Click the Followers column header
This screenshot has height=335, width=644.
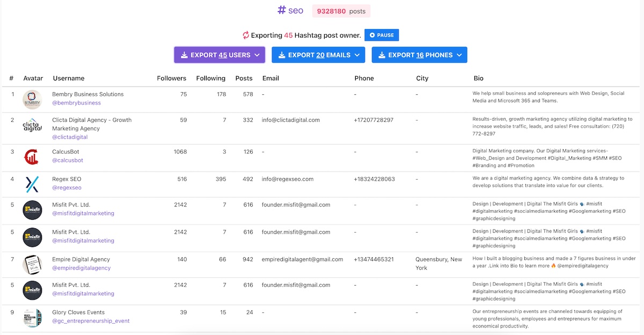172,78
